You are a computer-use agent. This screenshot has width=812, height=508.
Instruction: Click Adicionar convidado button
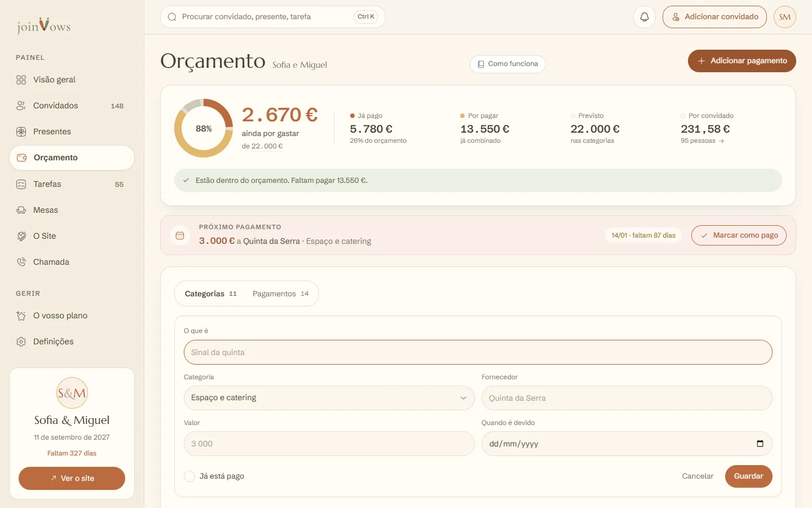714,17
